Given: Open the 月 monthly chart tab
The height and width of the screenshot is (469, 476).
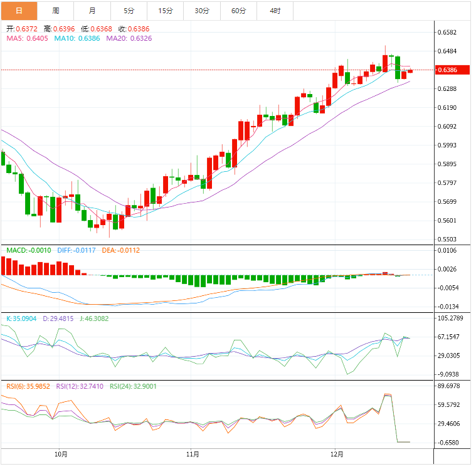Looking at the screenshot, I should click(92, 11).
